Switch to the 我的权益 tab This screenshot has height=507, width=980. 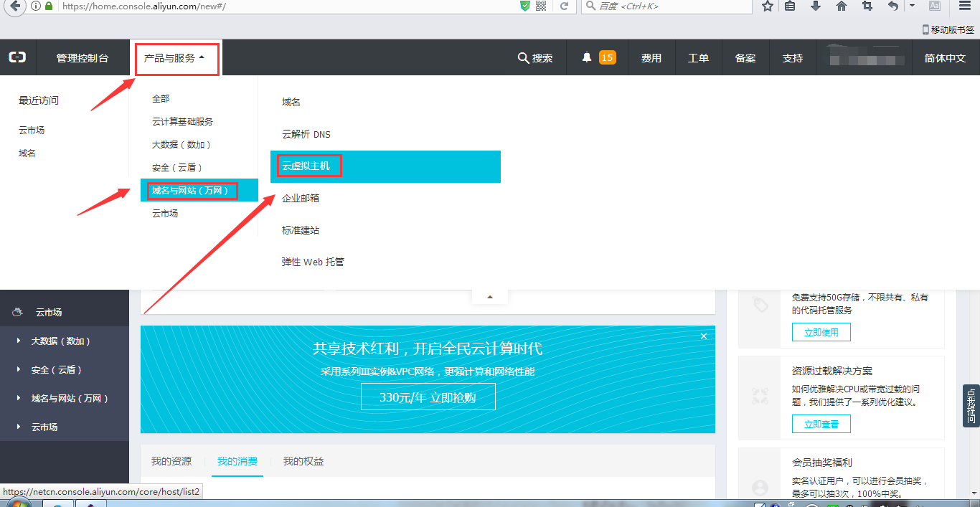tap(303, 461)
